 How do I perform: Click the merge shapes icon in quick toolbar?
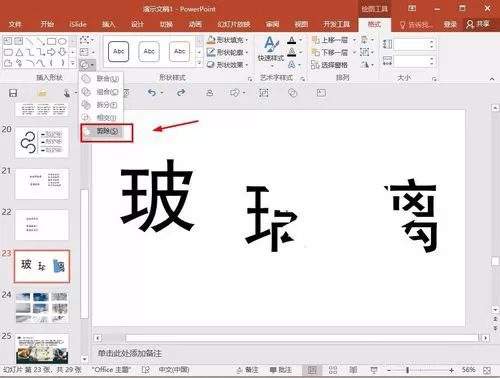(x=292, y=93)
